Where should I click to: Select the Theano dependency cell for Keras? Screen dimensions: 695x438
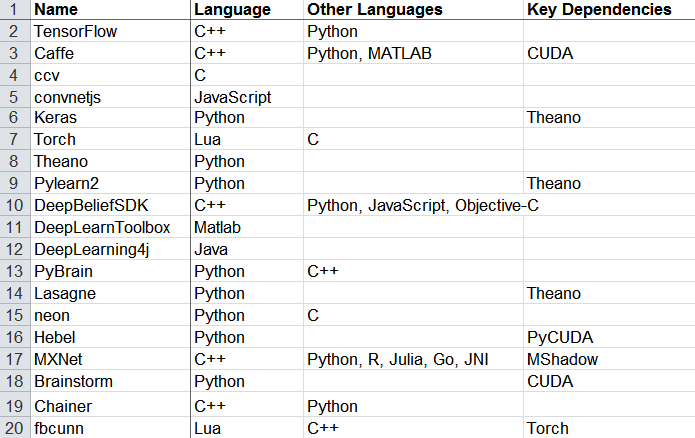609,117
